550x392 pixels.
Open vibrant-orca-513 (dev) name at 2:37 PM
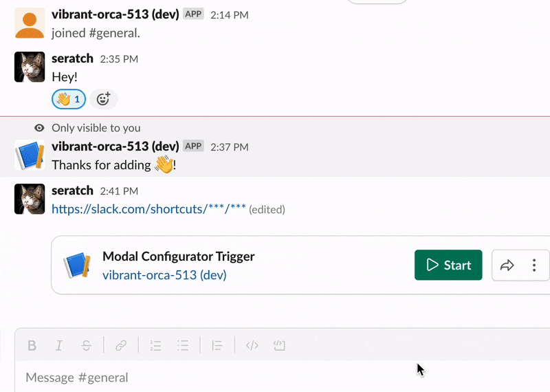pos(115,146)
